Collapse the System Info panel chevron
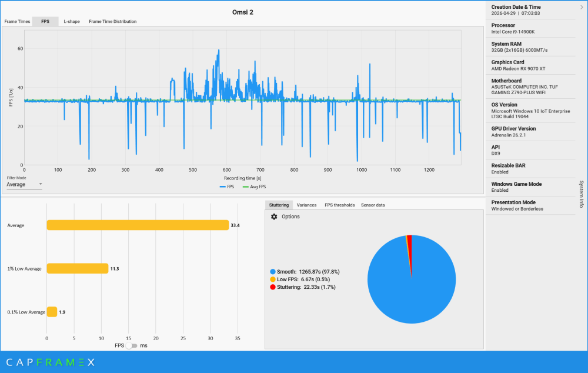This screenshot has width=588, height=373. point(582,7)
